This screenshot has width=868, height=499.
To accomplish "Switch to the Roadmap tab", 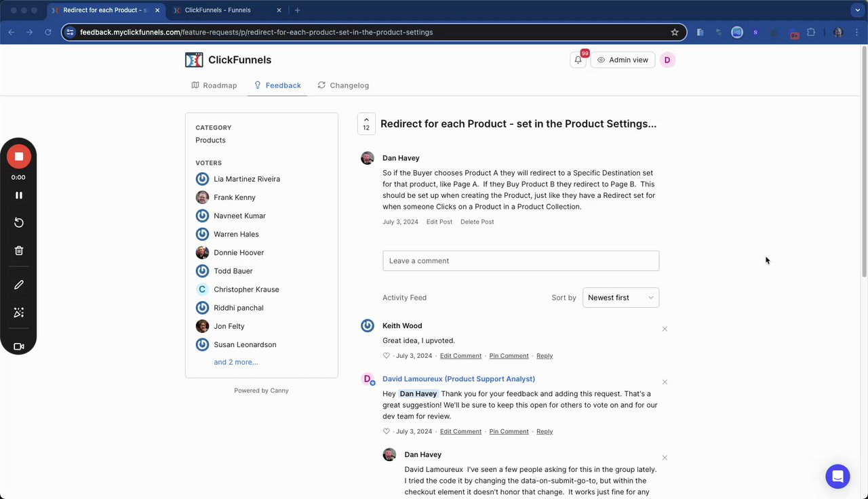I will 214,85.
